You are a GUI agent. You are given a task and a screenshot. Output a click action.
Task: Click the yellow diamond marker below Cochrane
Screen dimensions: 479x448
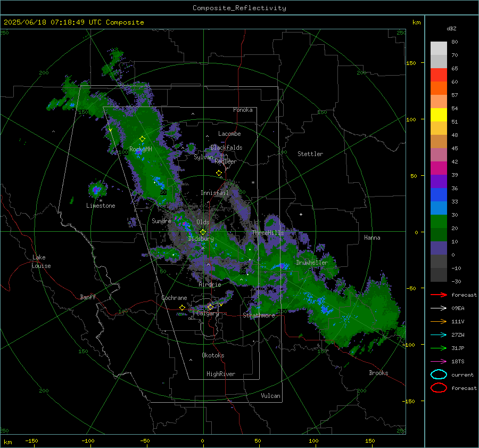183,307
